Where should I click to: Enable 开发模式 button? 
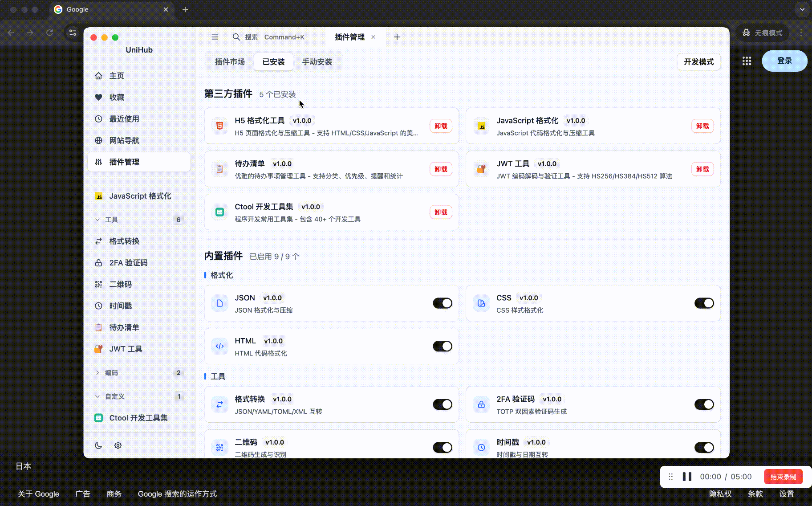[698, 62]
